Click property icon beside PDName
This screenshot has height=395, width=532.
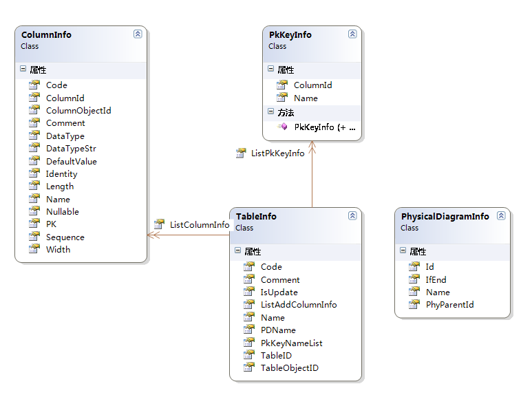[x=249, y=330]
